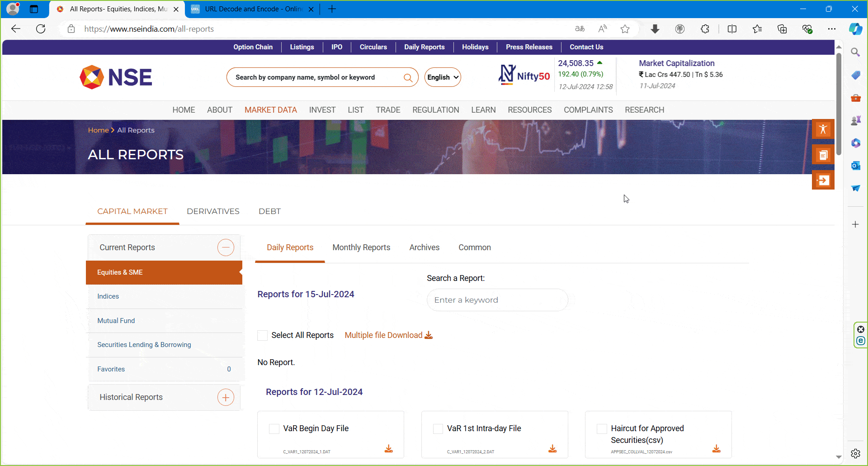This screenshot has height=466, width=868.
Task: Tick Haircut for Approved Securities checkbox
Action: click(x=602, y=428)
